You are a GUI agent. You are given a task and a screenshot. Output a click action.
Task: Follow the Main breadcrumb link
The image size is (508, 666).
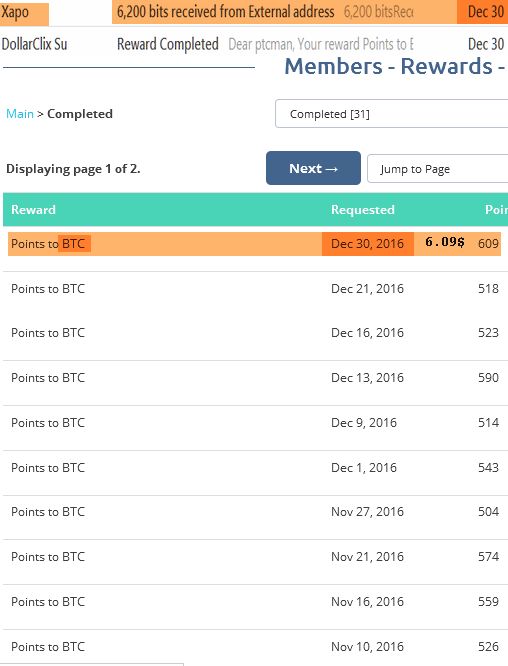pos(20,114)
